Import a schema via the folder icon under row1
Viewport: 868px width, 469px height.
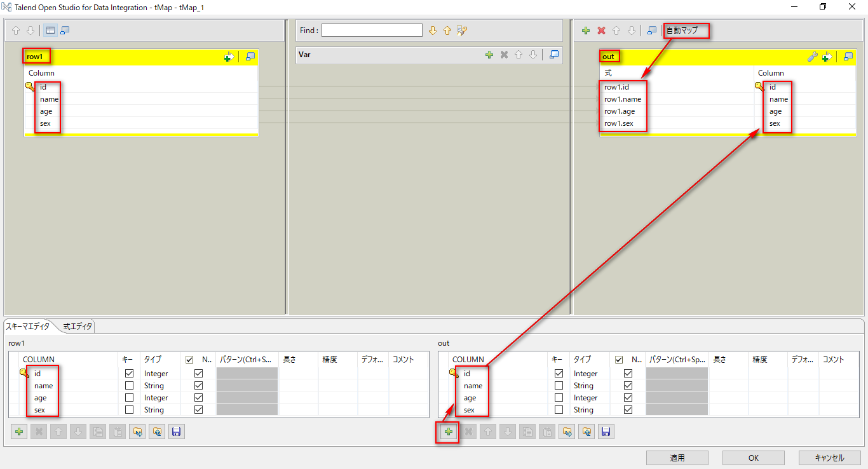156,432
